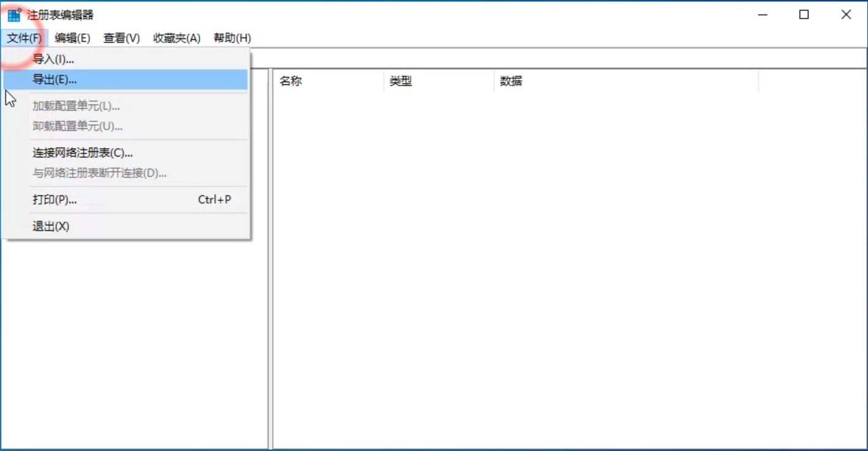Open the 收藏夹 menu
The image size is (868, 451).
[x=176, y=38]
